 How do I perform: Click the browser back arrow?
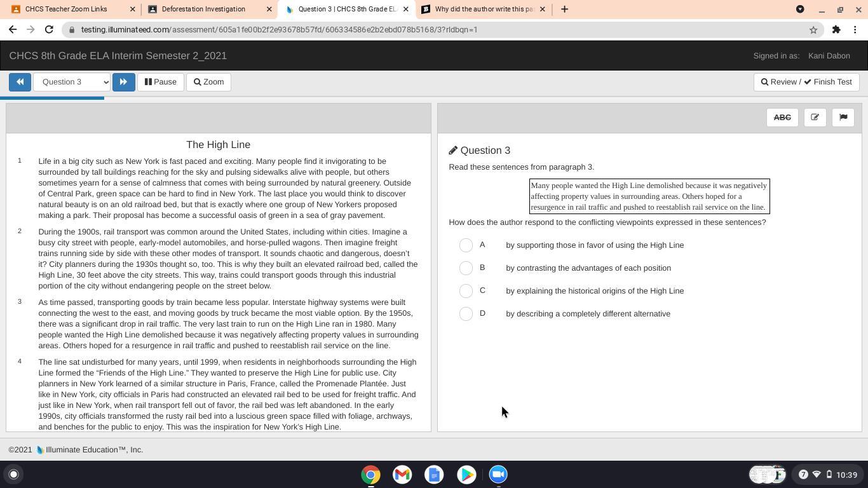[x=13, y=29]
